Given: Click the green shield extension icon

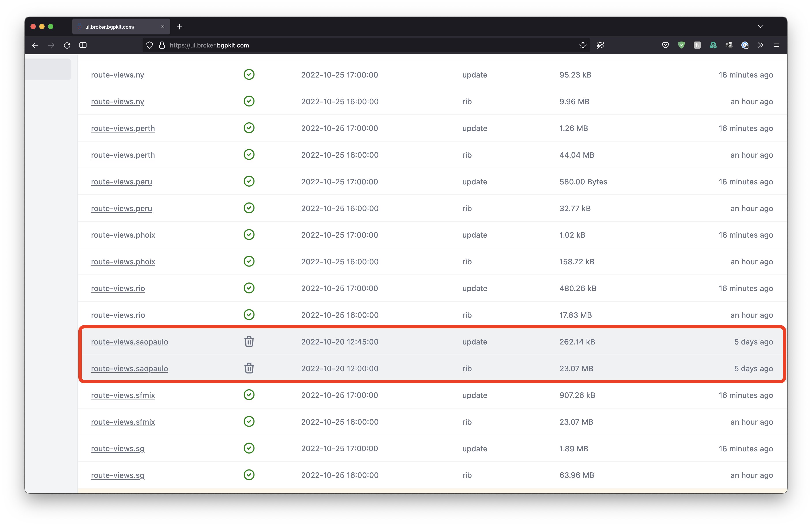Looking at the screenshot, I should [x=681, y=45].
